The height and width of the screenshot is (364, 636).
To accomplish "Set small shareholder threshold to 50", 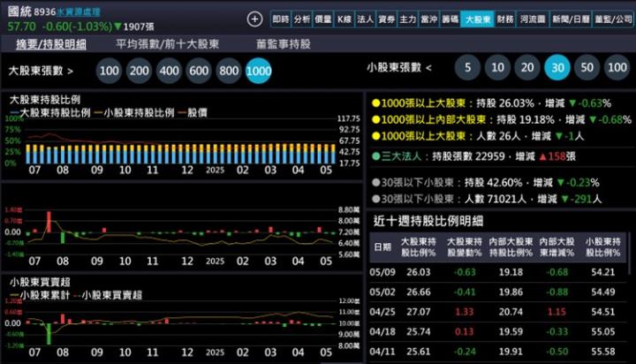I will click(587, 67).
